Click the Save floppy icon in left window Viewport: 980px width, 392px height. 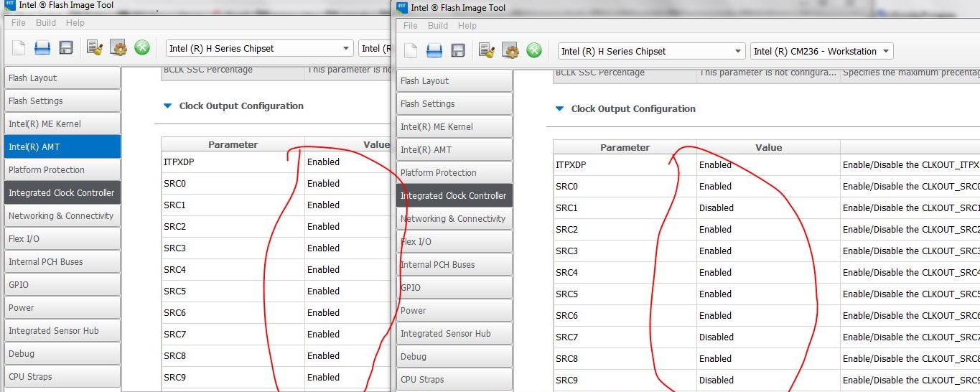coord(66,48)
